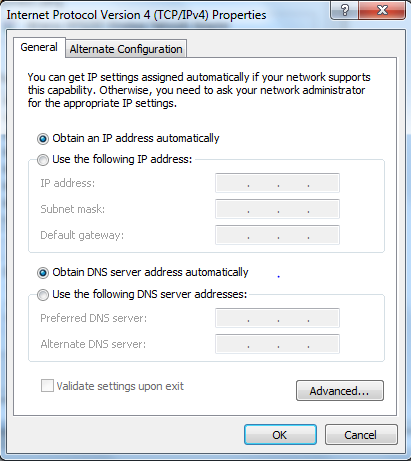Choose Use the following DNS server addresses
This screenshot has width=411, height=461.
(x=43, y=295)
